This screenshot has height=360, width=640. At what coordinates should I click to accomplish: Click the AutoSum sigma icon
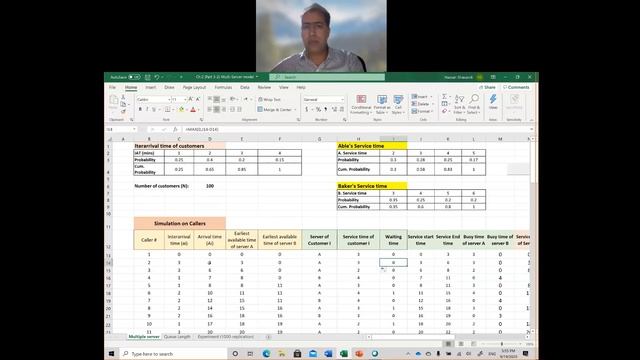444,97
